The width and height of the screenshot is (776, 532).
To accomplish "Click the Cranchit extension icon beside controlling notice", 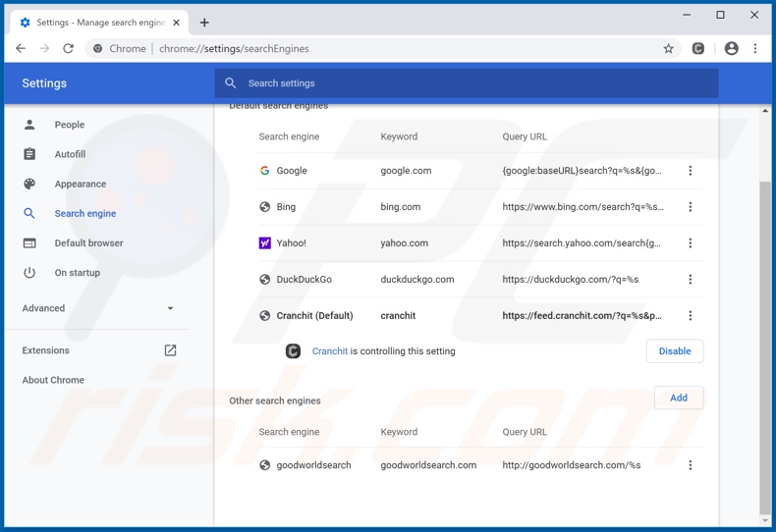I will (293, 351).
